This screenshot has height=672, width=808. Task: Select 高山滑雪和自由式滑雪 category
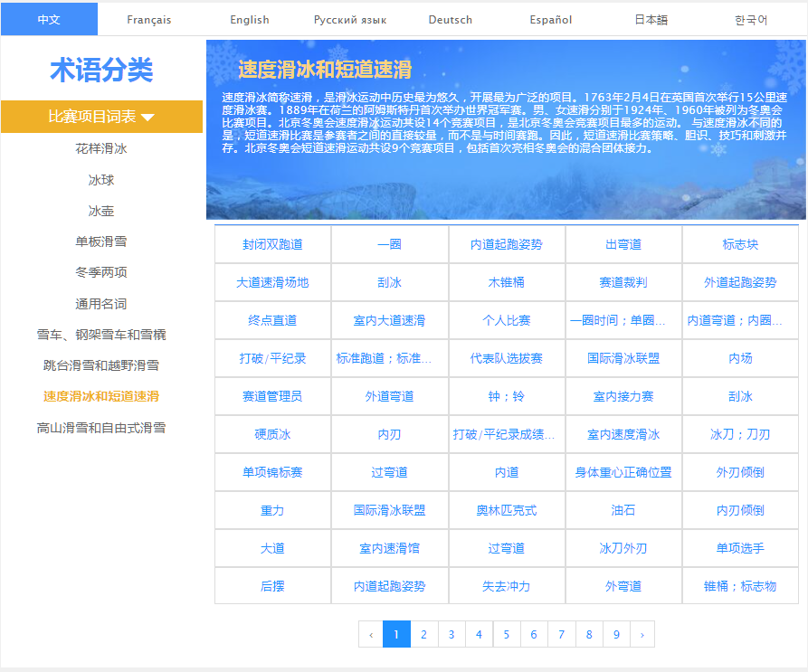tap(101, 428)
